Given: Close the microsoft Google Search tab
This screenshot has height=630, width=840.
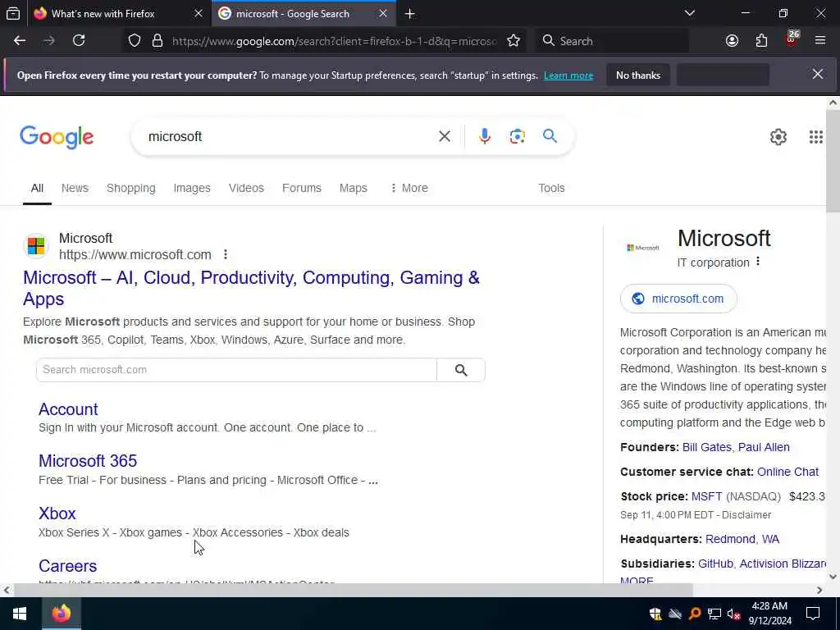Looking at the screenshot, I should (x=382, y=14).
